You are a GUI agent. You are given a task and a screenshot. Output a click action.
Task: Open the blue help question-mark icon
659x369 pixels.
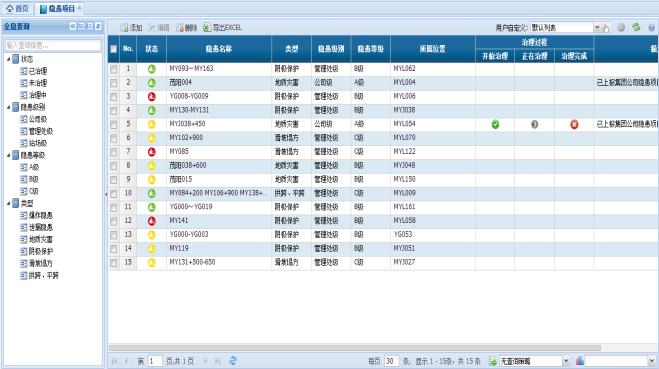click(651, 28)
